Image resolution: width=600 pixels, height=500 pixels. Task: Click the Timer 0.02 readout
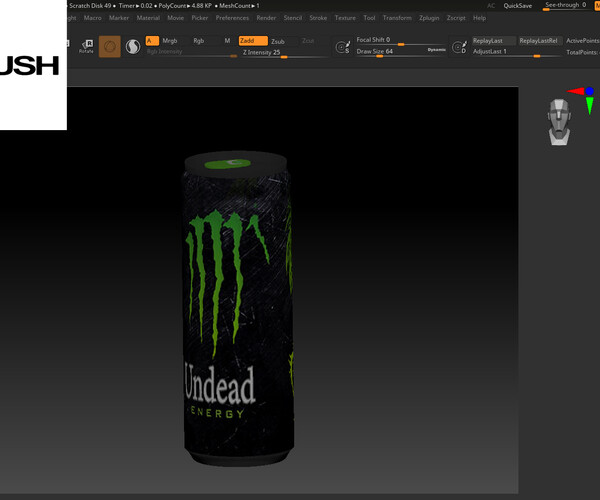coord(135,6)
